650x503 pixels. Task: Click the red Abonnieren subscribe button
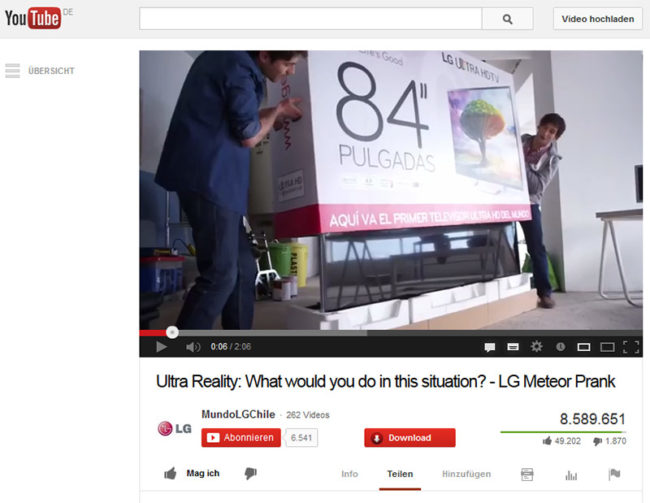click(x=241, y=438)
